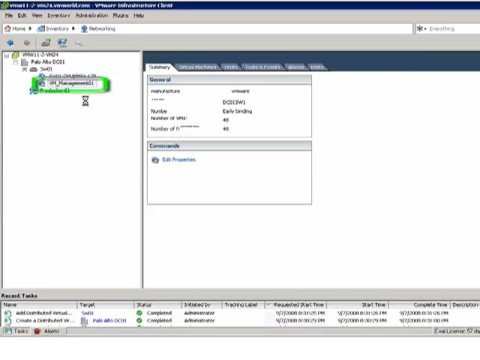The height and width of the screenshot is (360, 480).
Task: Focus the Everything search field
Action: click(x=454, y=29)
